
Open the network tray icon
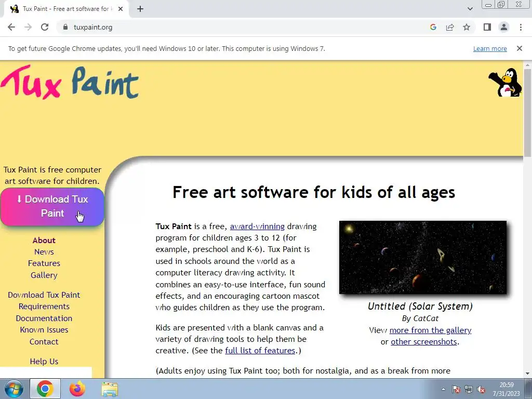[x=469, y=389]
